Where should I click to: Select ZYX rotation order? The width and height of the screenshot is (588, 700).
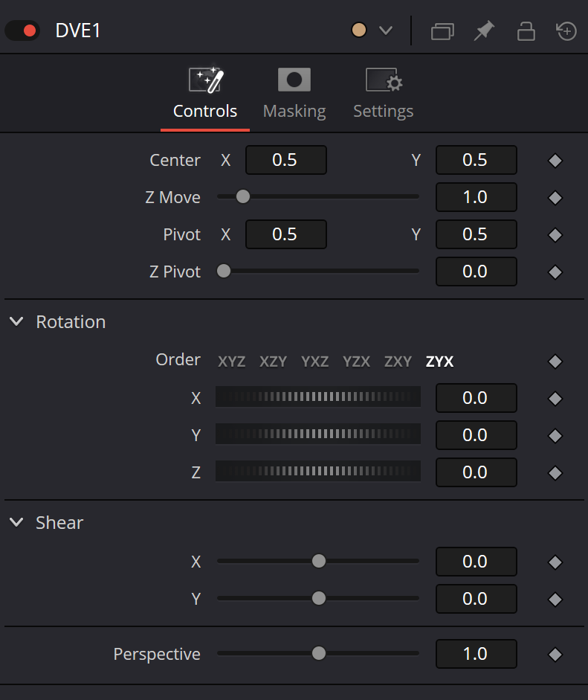tap(439, 362)
